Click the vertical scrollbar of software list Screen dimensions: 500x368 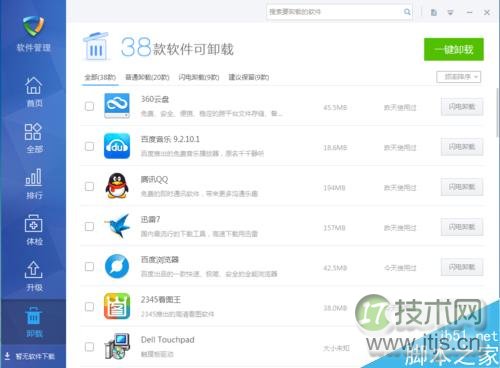[498, 112]
